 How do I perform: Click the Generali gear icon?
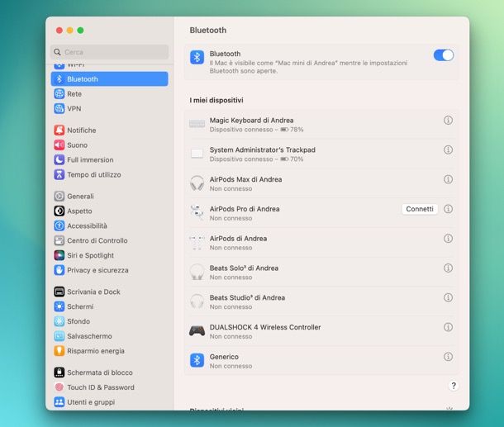59,196
